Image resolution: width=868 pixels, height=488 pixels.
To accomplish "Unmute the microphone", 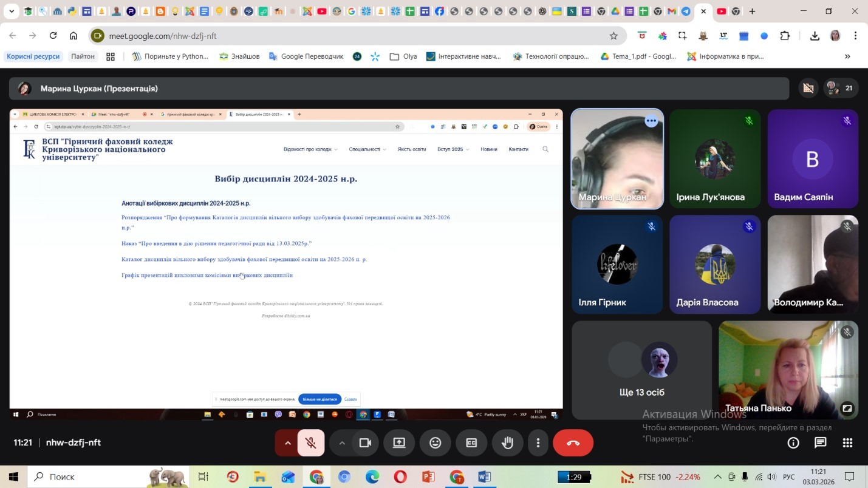I will point(311,443).
